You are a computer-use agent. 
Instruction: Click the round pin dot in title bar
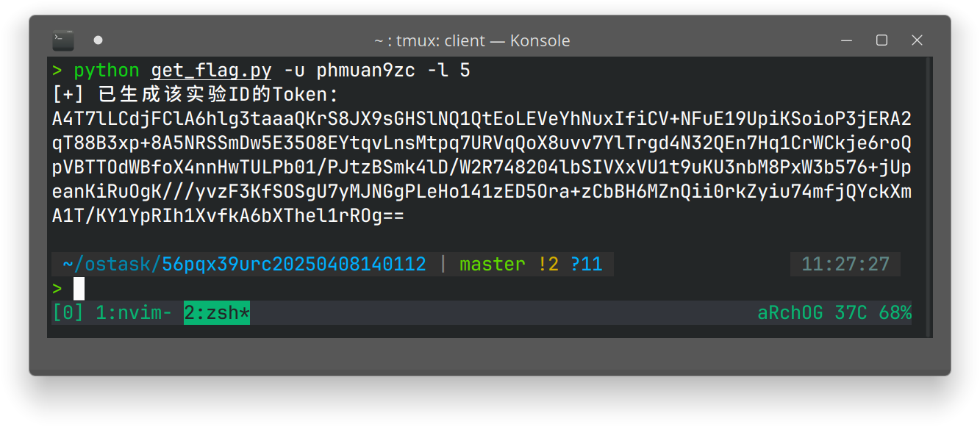(x=99, y=40)
